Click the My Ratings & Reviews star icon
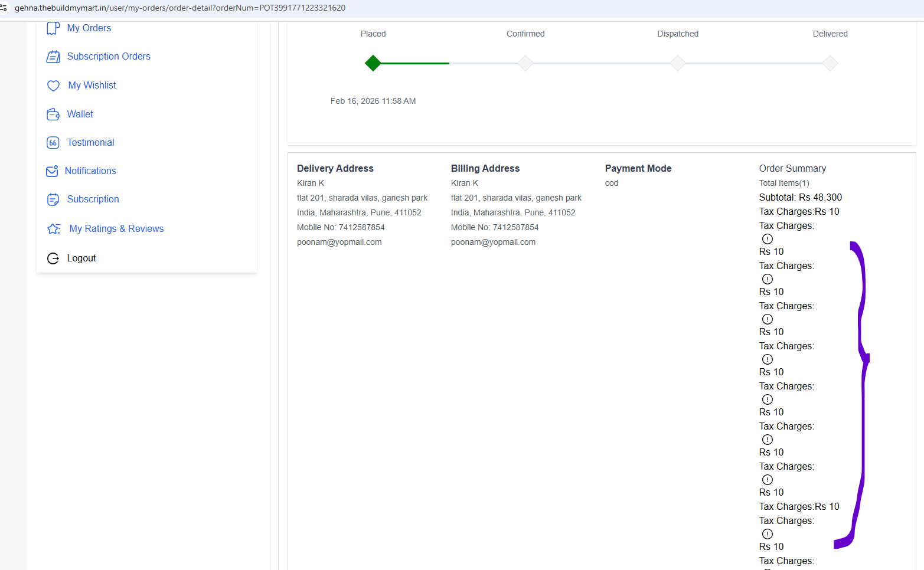924x570 pixels. tap(54, 229)
